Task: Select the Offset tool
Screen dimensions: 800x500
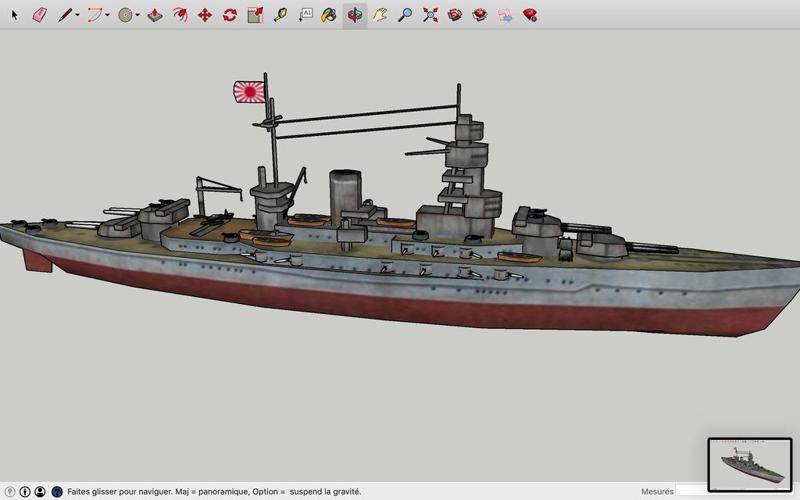Action: click(180, 15)
